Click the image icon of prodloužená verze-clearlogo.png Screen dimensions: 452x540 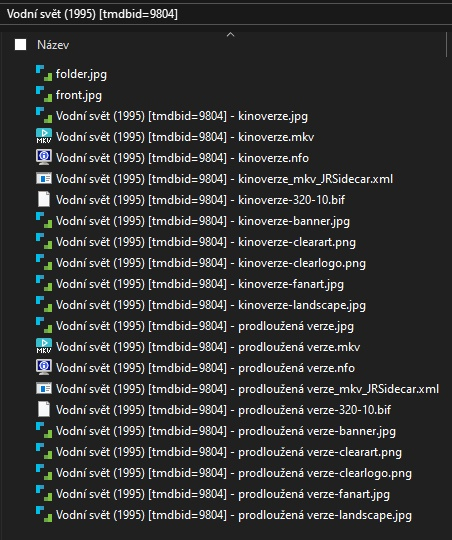pyautogui.click(x=44, y=472)
